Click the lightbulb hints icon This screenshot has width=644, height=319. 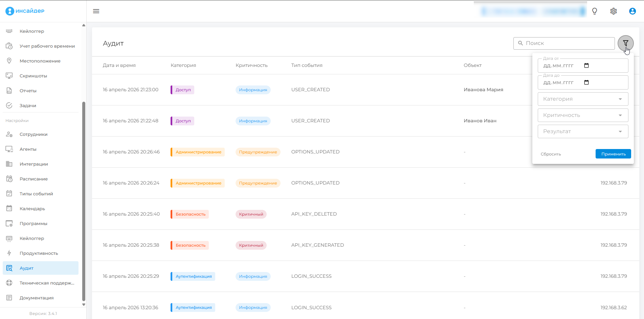(x=595, y=11)
